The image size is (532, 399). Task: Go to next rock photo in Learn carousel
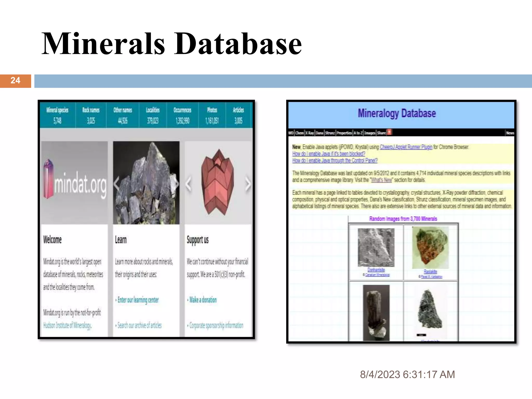click(177, 184)
